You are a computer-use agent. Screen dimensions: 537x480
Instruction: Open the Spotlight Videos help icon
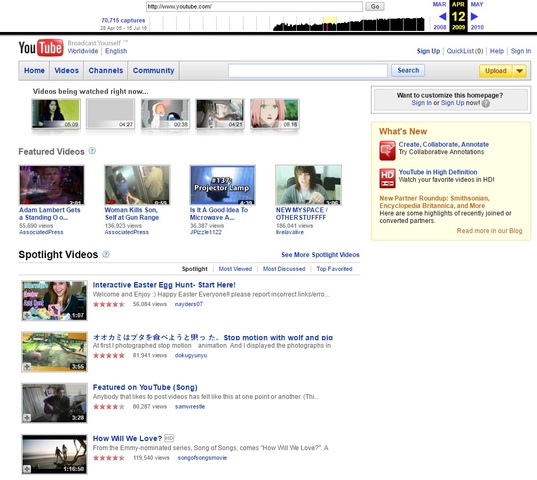tap(106, 254)
